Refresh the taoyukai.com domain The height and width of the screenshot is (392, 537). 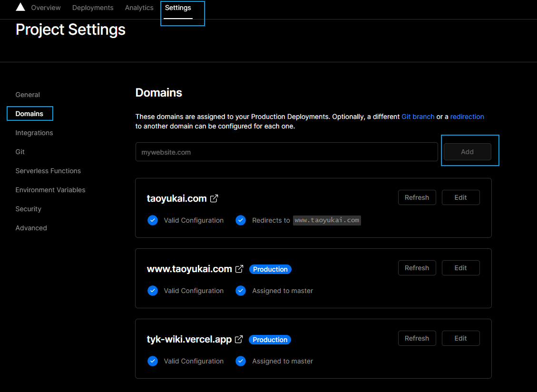tap(417, 197)
